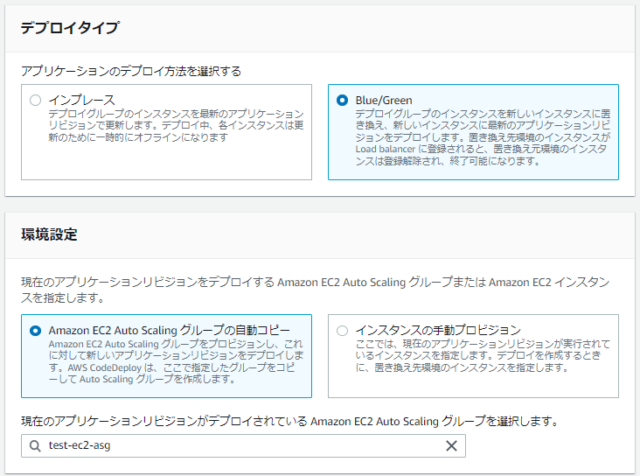Choose インスタンスの手動プロビジョン radio button

pos(342,330)
